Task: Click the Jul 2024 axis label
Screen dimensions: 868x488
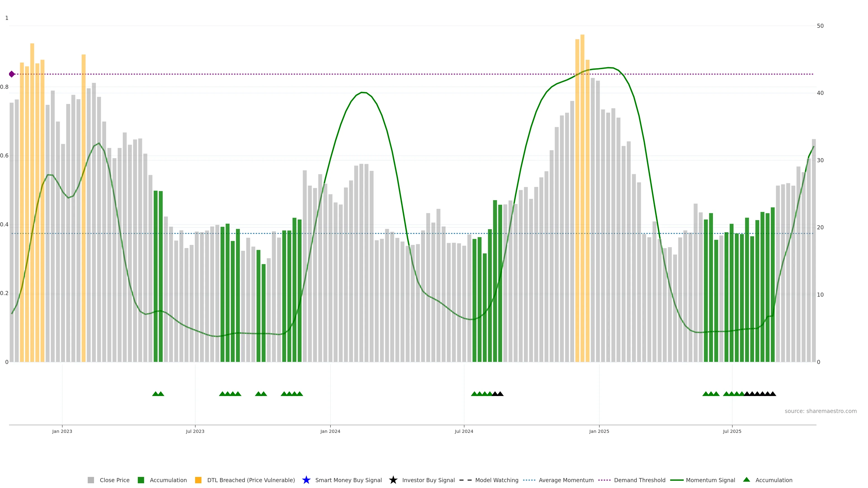Action: 464,431
